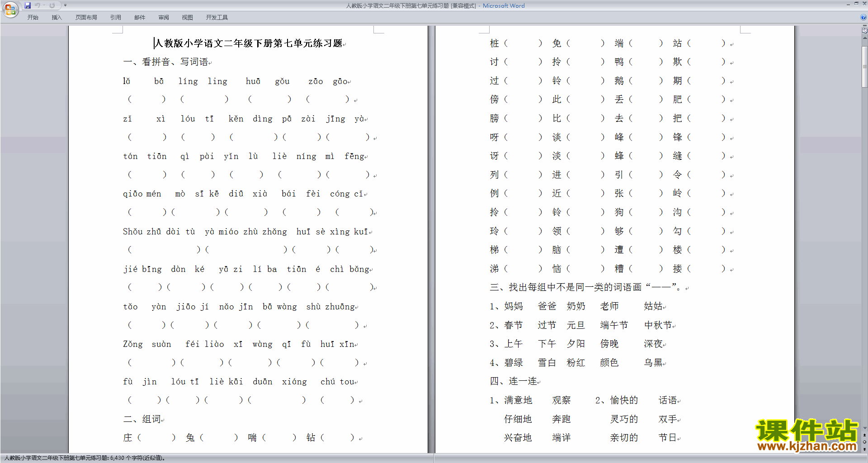Click the word 端午节 in question 2

[614, 325]
